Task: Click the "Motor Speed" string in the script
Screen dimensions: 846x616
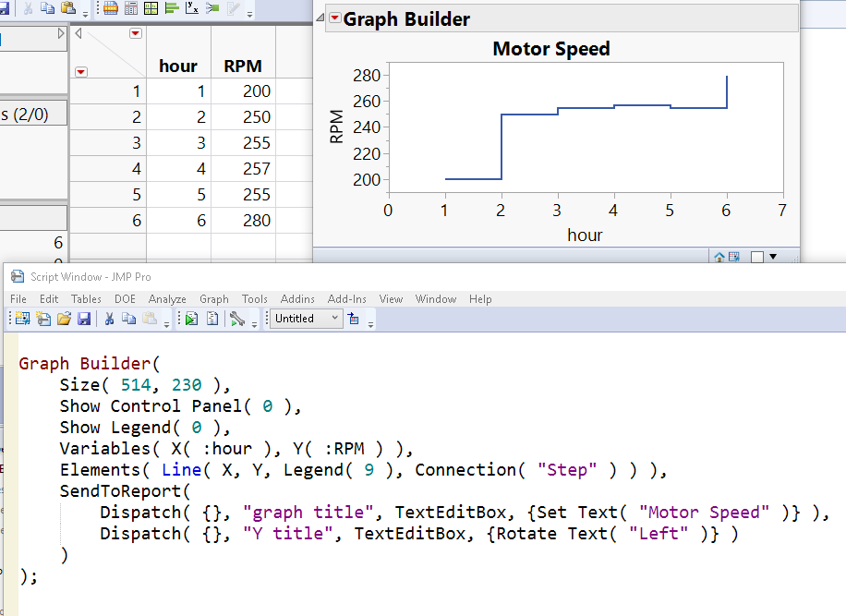Action: [x=704, y=513]
